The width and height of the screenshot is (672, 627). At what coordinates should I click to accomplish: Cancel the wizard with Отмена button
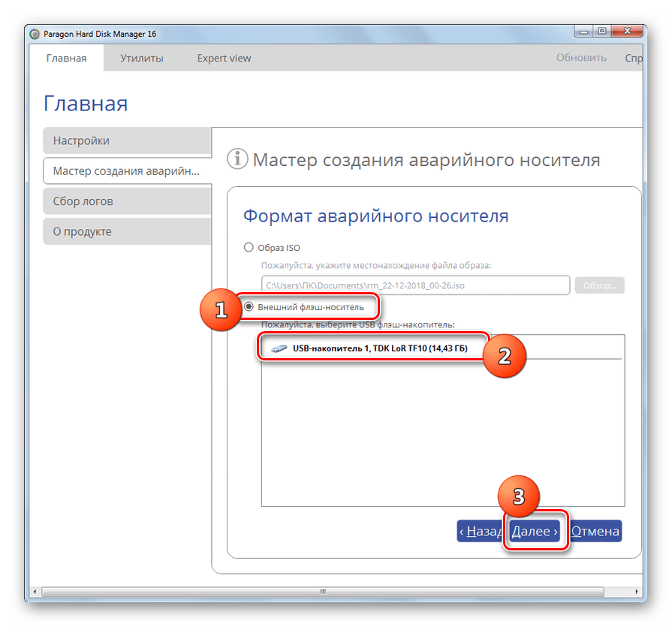595,532
